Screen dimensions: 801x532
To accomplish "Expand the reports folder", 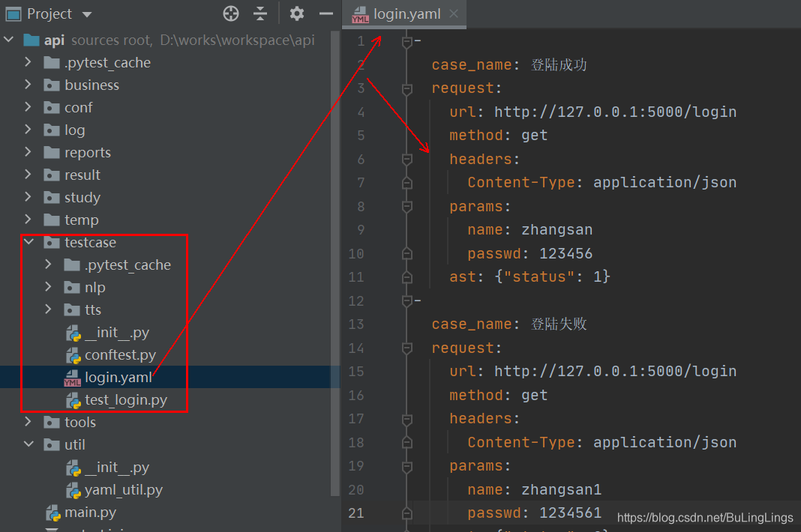I will click(28, 152).
